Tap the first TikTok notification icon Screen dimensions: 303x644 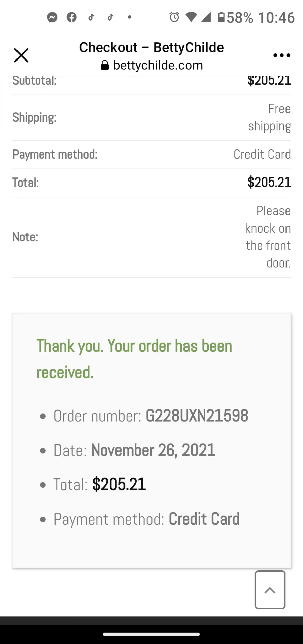point(91,17)
